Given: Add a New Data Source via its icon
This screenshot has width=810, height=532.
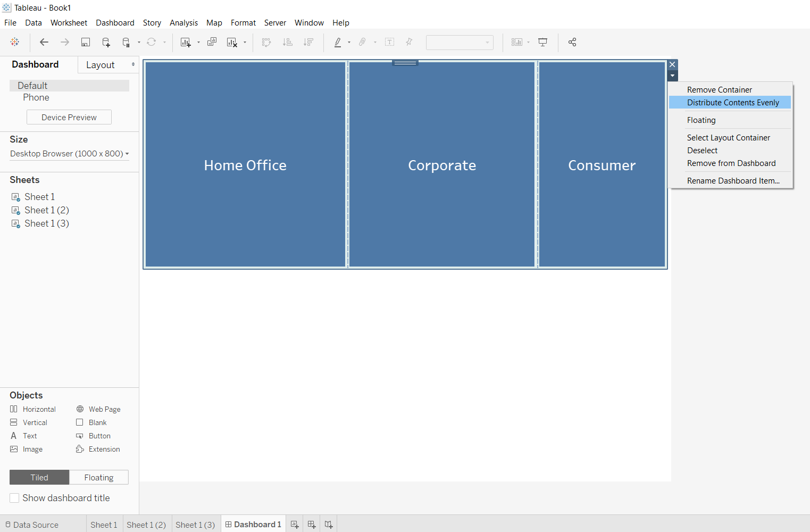Looking at the screenshot, I should tap(105, 42).
